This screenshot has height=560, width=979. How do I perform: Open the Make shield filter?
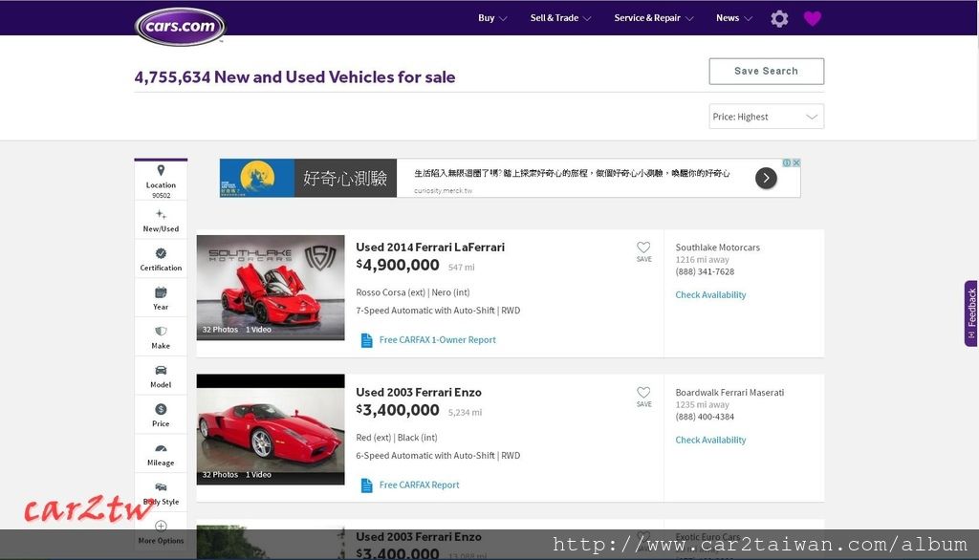(161, 332)
